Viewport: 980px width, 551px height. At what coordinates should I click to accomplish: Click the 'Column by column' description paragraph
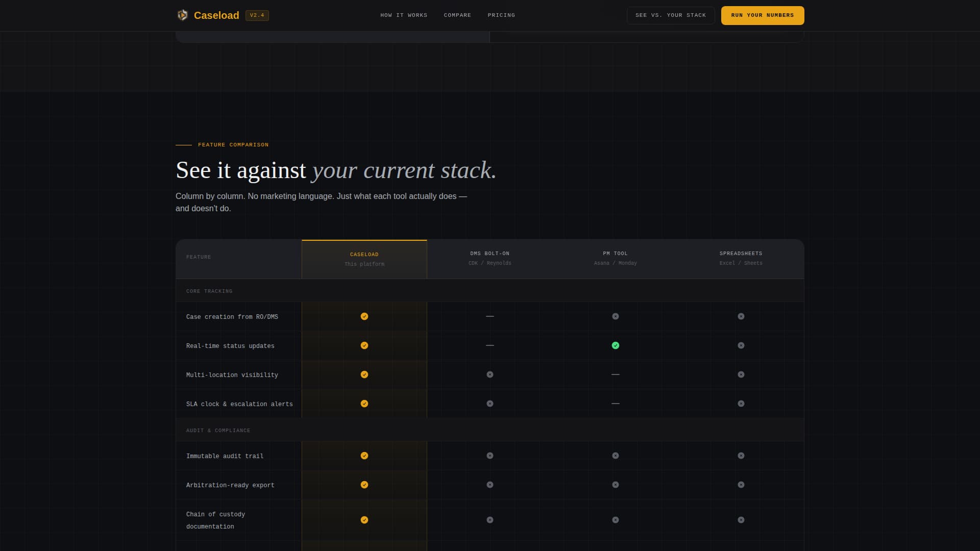point(322,202)
